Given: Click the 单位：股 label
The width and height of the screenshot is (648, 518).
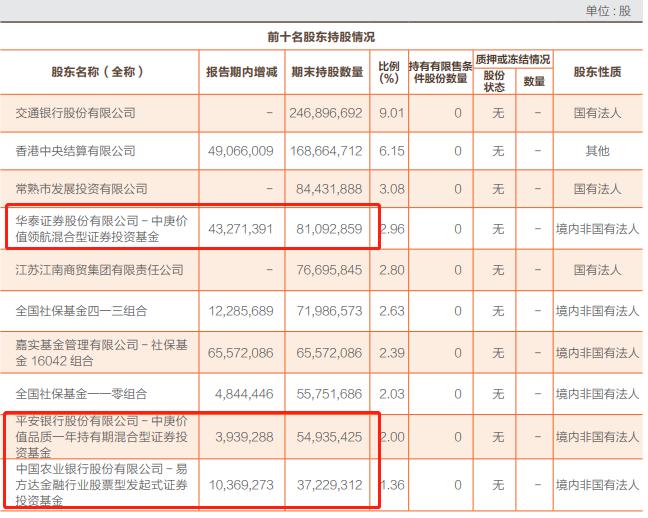Looking at the screenshot, I should [x=608, y=11].
